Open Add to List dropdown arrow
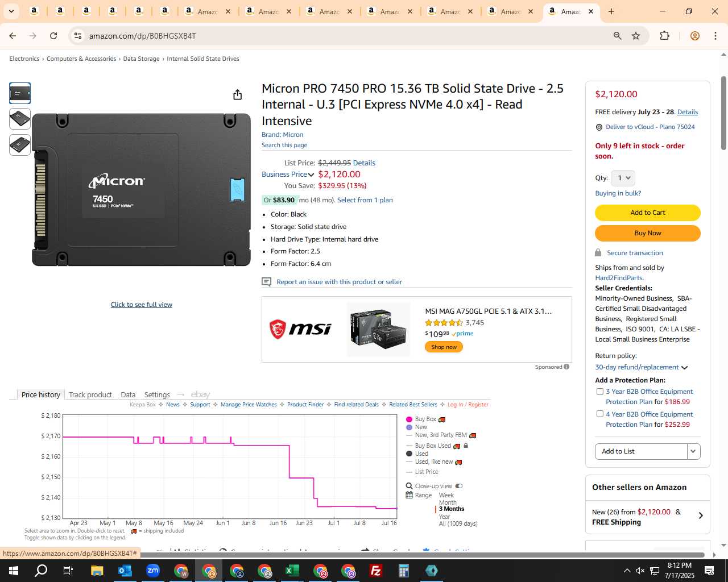Image resolution: width=728 pixels, height=582 pixels. [693, 451]
